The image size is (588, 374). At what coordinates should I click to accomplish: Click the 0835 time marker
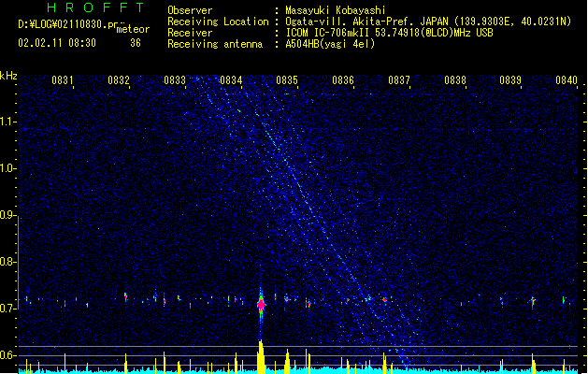[x=287, y=80]
